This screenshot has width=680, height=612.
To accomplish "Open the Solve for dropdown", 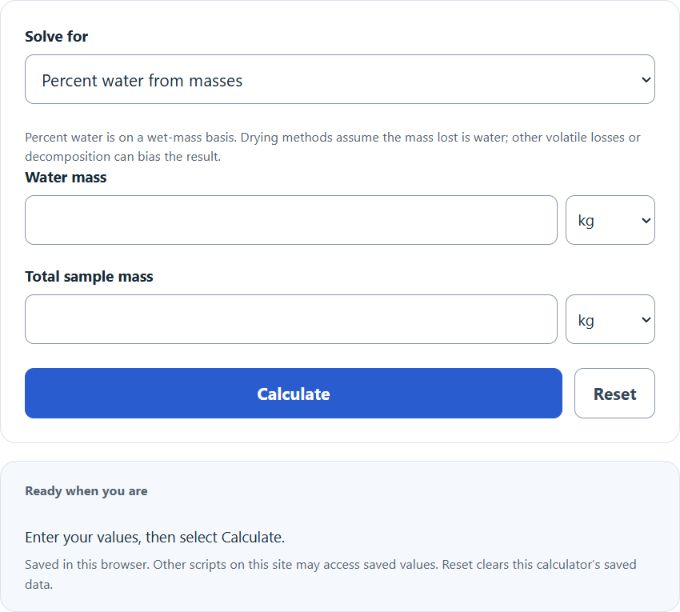I will pyautogui.click(x=340, y=79).
